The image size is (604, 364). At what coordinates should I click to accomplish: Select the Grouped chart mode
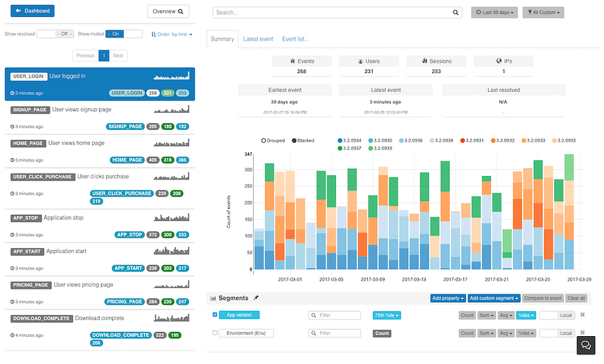pos(264,141)
